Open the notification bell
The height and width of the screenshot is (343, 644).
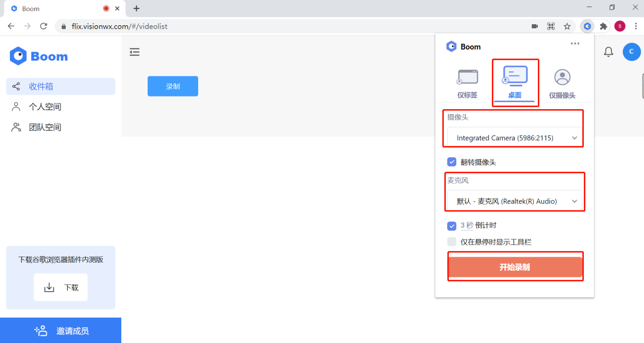point(609,52)
